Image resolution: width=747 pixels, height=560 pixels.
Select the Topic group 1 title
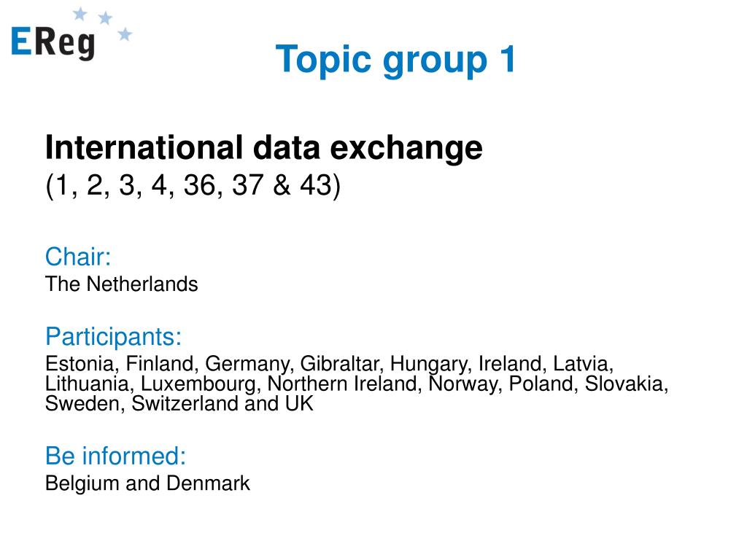click(395, 60)
